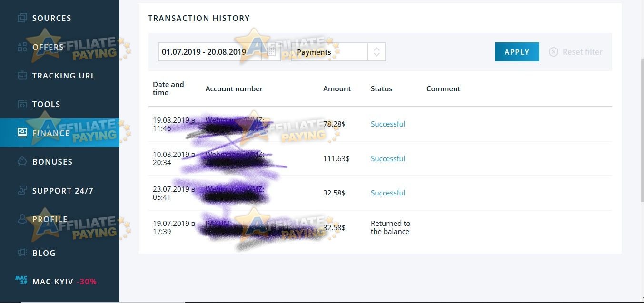Click the Tracking URL briefcase icon
The width and height of the screenshot is (644, 303).
(22, 75)
